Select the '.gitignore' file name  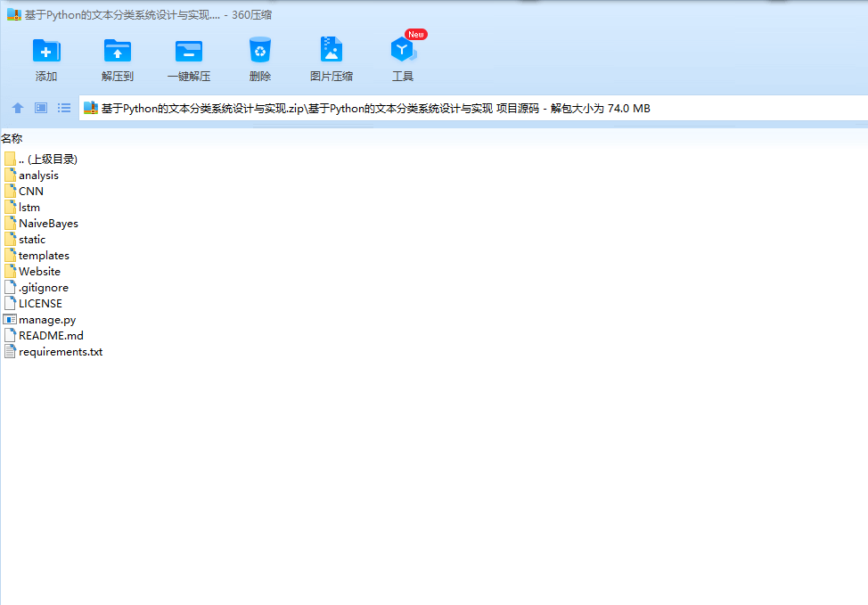coord(43,288)
